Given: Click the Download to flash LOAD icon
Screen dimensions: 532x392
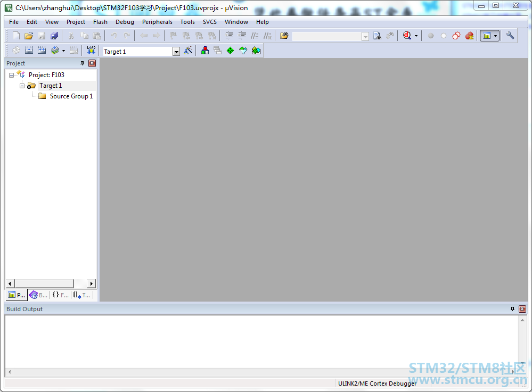Looking at the screenshot, I should click(91, 51).
